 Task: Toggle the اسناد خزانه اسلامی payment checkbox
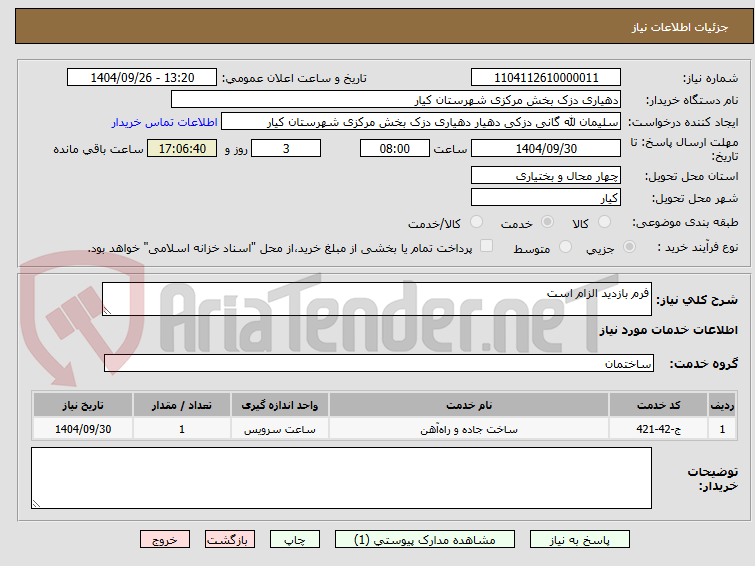[x=486, y=246]
